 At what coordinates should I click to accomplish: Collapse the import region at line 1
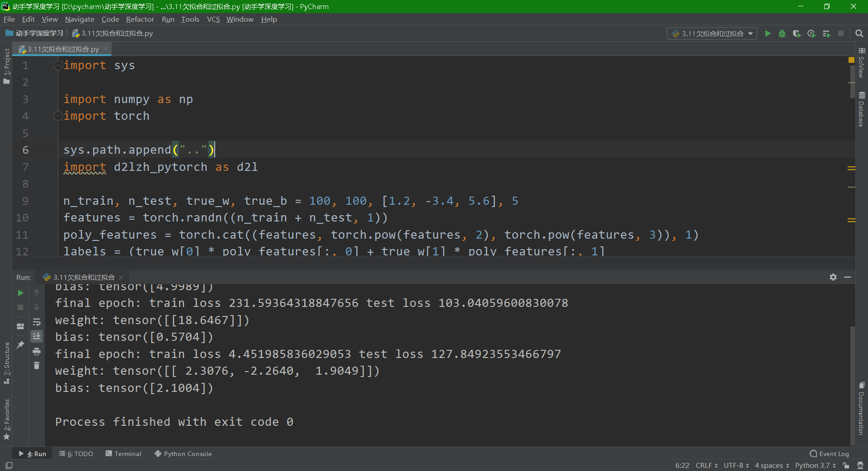coord(58,66)
